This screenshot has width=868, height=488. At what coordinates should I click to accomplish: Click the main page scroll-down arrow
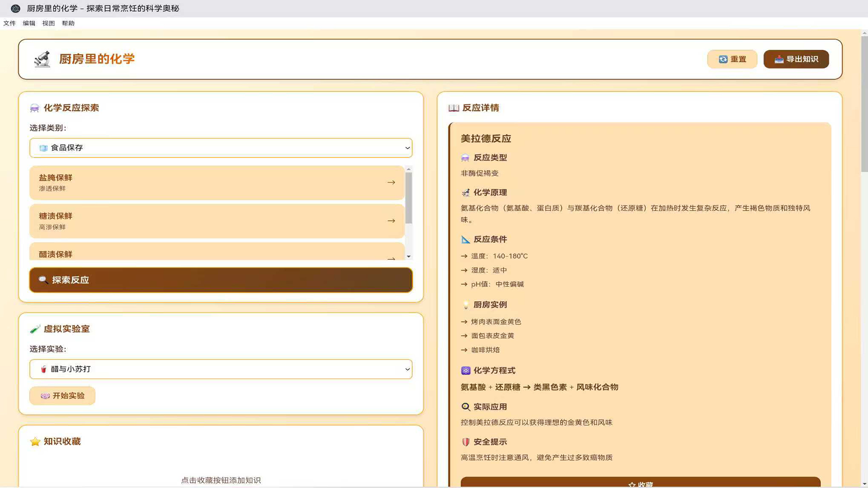pyautogui.click(x=864, y=484)
